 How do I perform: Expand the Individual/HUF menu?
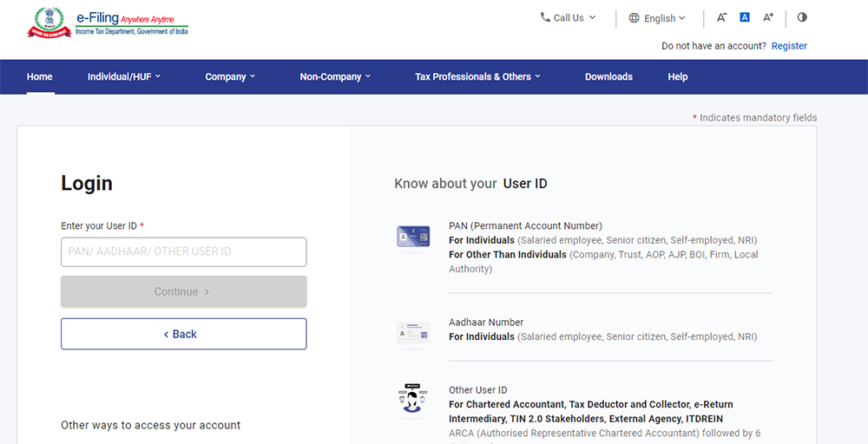click(124, 76)
